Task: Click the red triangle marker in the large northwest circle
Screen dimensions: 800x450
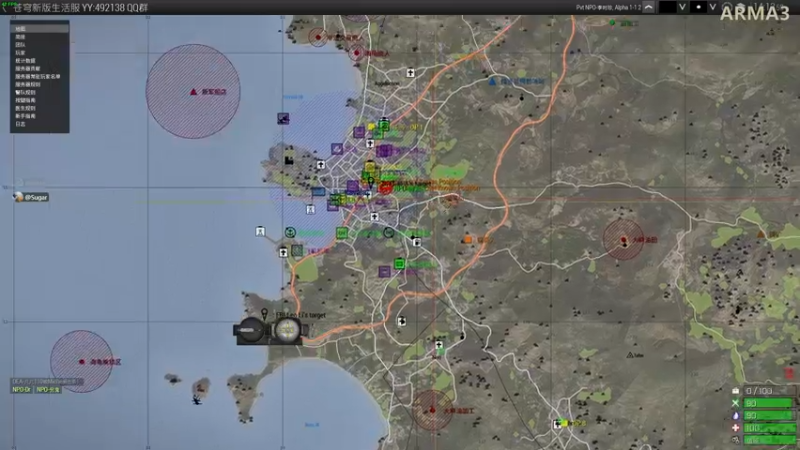Action: point(193,92)
